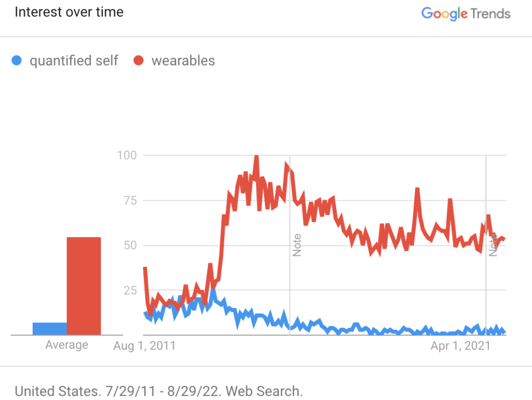Select the "quantified self" legend label
Image resolution: width=532 pixels, height=400 pixels.
tap(74, 61)
